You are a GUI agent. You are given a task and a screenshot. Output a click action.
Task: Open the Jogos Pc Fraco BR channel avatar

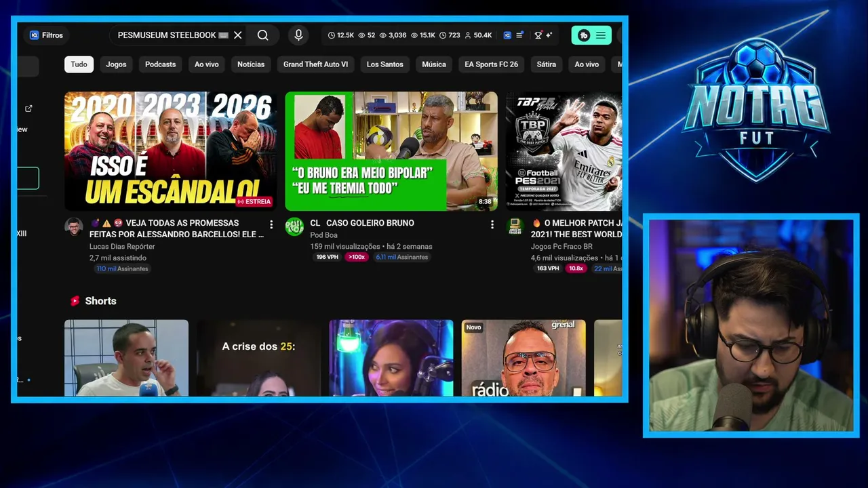click(515, 227)
